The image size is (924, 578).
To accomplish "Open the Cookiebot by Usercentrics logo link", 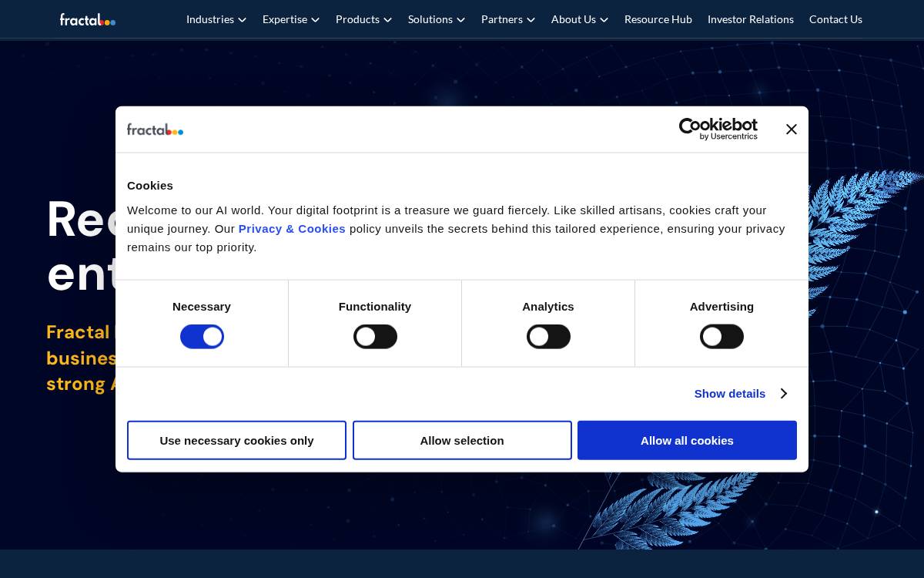I will click(718, 129).
